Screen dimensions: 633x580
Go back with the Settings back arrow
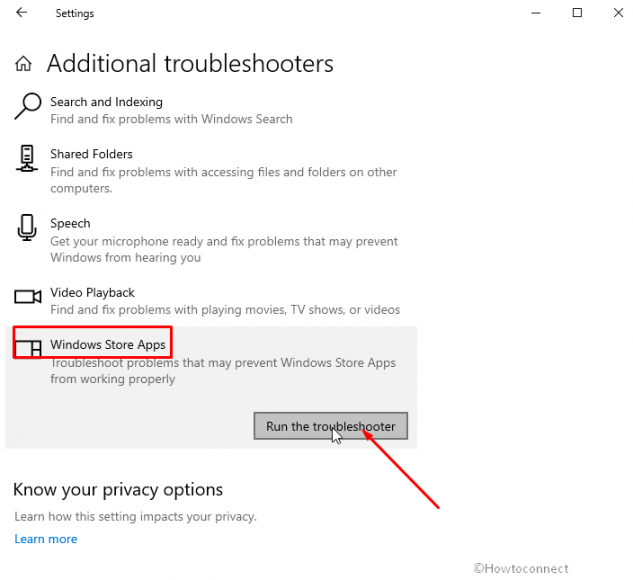[x=21, y=13]
